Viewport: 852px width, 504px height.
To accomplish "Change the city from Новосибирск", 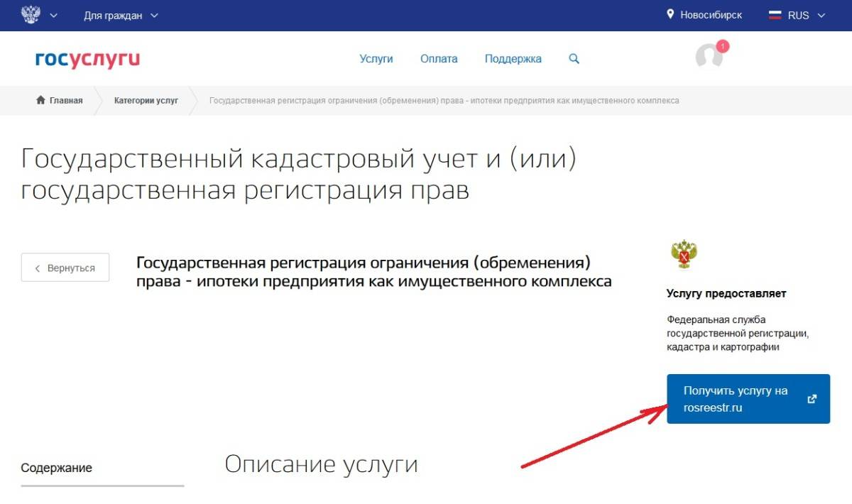I will [x=711, y=16].
